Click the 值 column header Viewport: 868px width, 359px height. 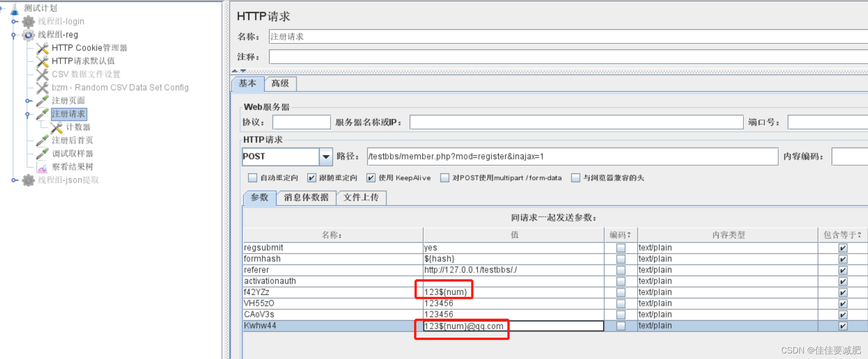tap(514, 235)
